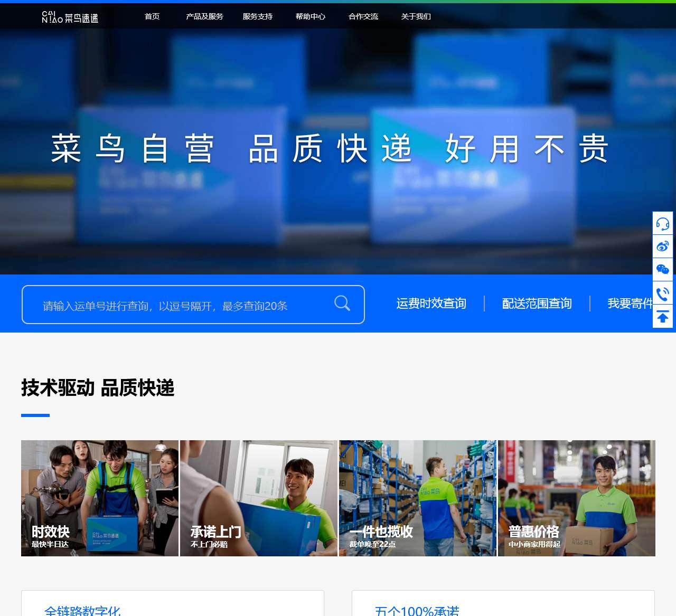676x616 pixels.
Task: Open 配送范围查询 link
Action: [x=537, y=304]
